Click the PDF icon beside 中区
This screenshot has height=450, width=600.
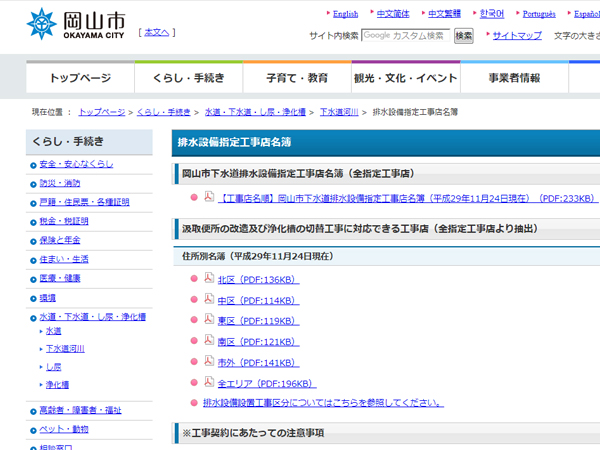tap(209, 300)
